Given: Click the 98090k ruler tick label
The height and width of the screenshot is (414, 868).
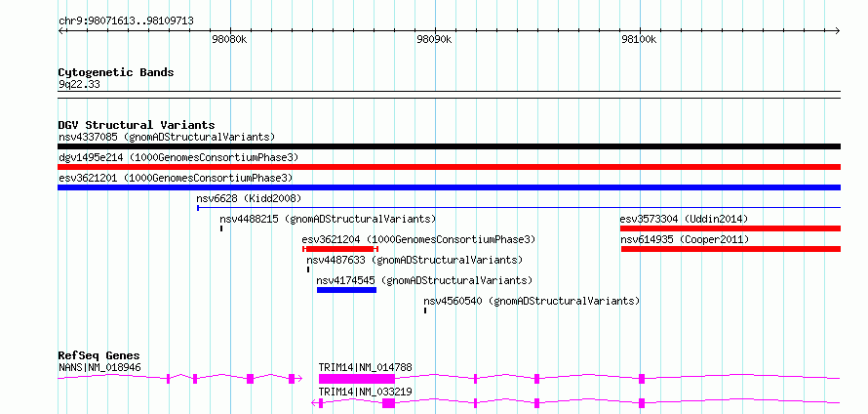Looking at the screenshot, I should [x=435, y=40].
